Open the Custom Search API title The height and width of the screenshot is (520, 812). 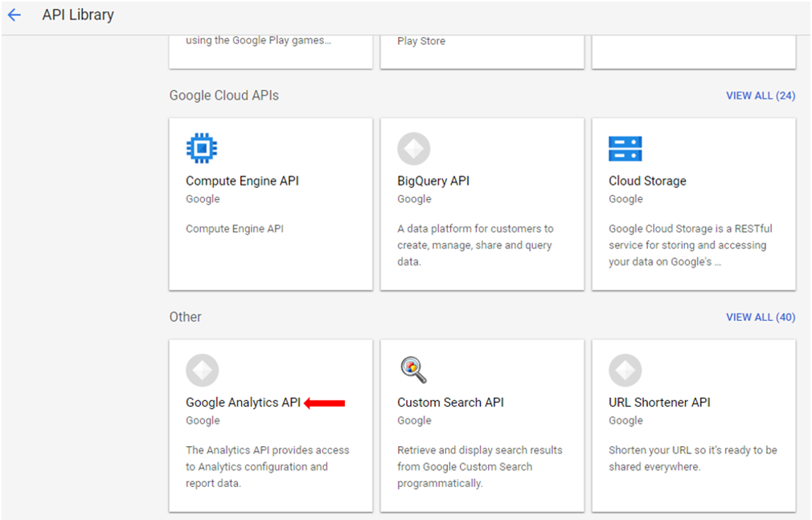coord(450,403)
